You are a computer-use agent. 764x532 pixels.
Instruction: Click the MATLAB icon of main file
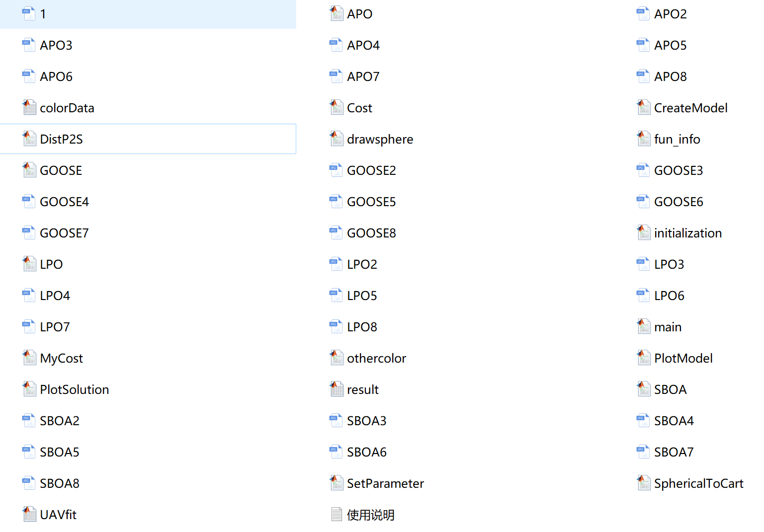pos(644,327)
